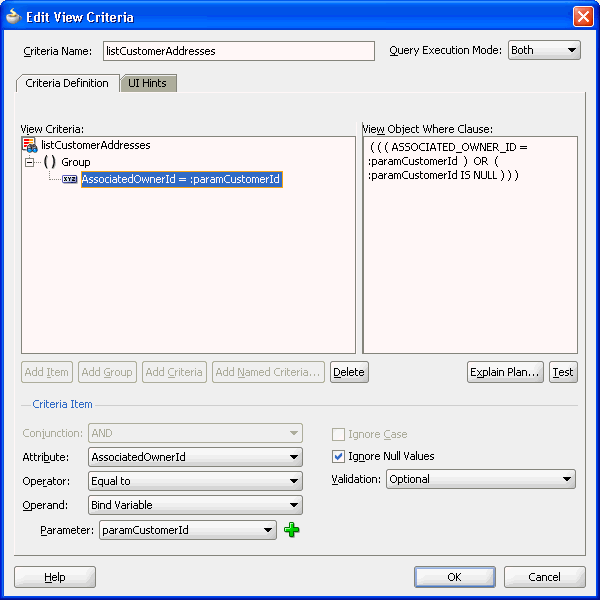Image resolution: width=600 pixels, height=600 pixels.
Task: Click the Delete button
Action: 349,372
